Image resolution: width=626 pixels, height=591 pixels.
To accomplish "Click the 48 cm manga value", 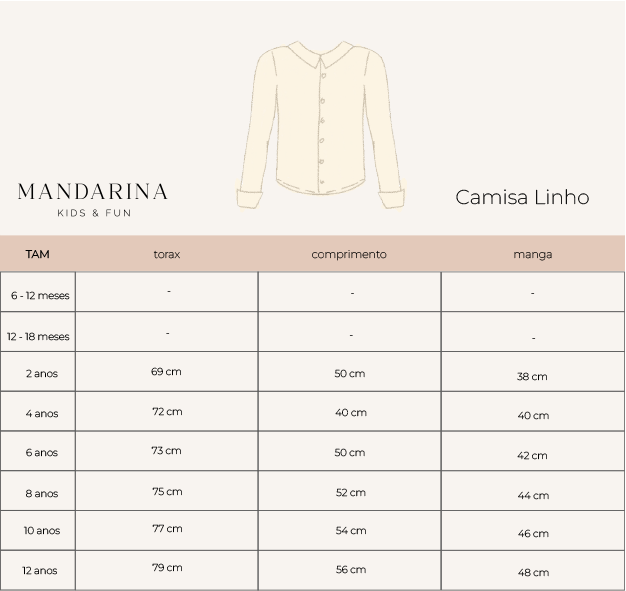I will pyautogui.click(x=533, y=573).
